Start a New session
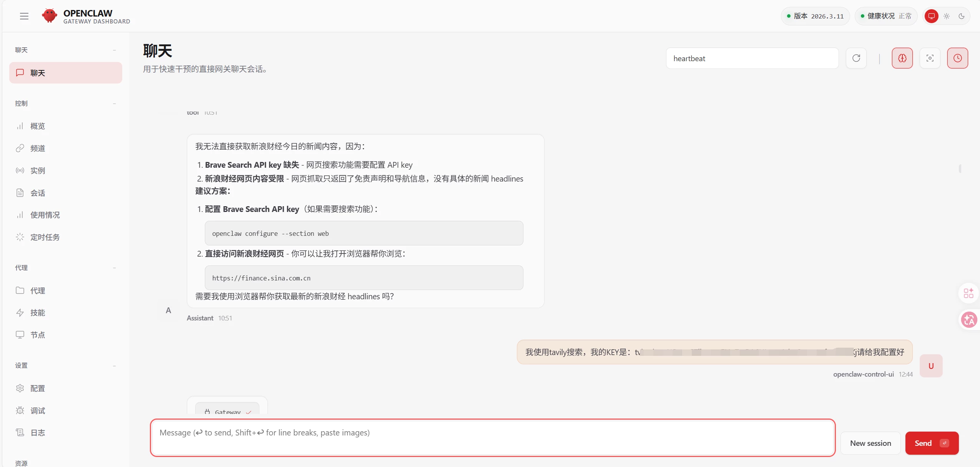This screenshot has height=467, width=980. pos(870,443)
